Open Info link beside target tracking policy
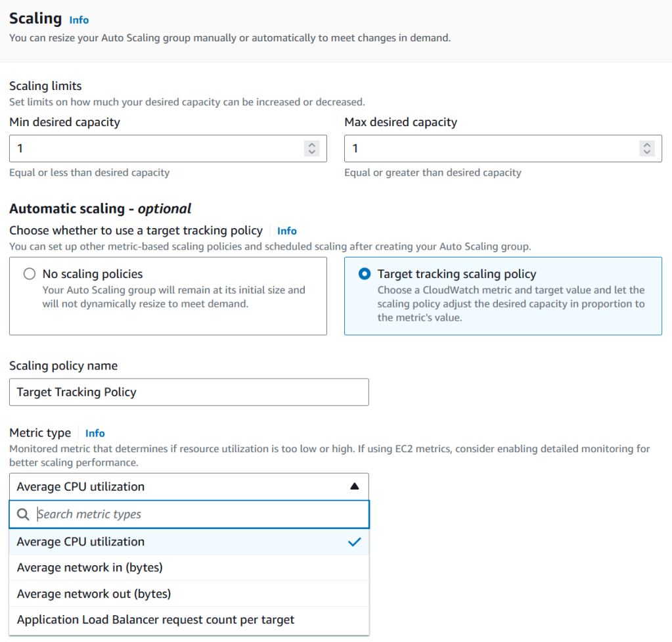Image resolution: width=672 pixels, height=642 pixels. 287,231
